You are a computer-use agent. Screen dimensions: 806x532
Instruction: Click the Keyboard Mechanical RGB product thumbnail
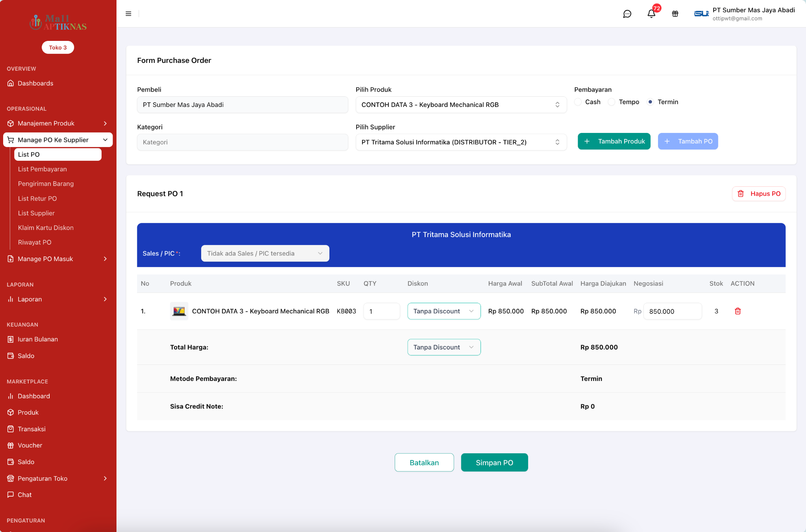click(x=179, y=311)
